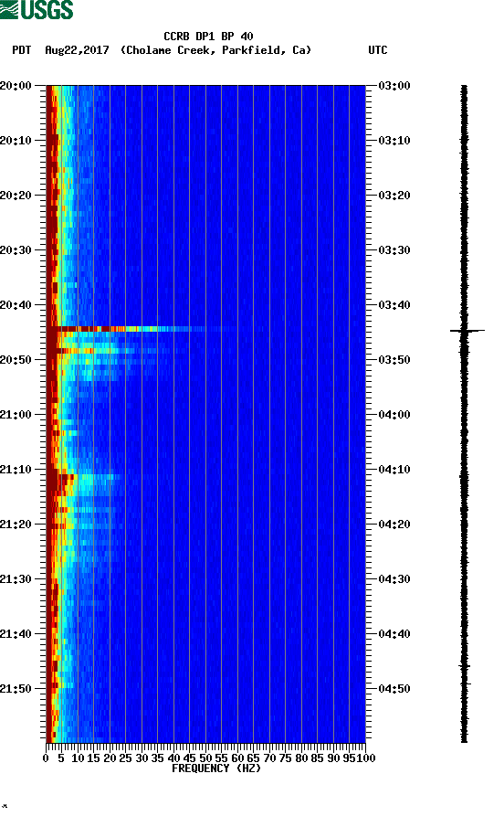Click the 10 Hz frequency tick label
The image size is (504, 816).
coord(78,758)
